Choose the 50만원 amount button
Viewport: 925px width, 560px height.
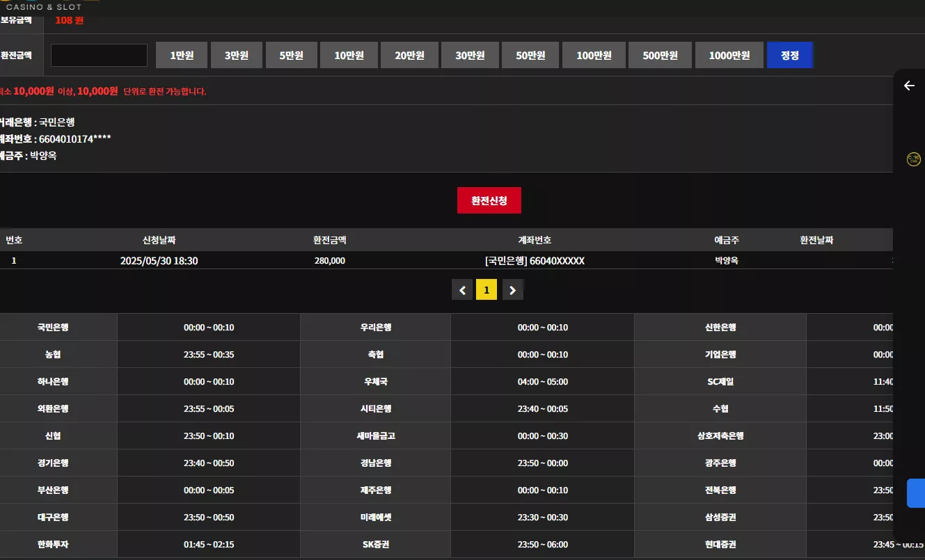(x=530, y=56)
